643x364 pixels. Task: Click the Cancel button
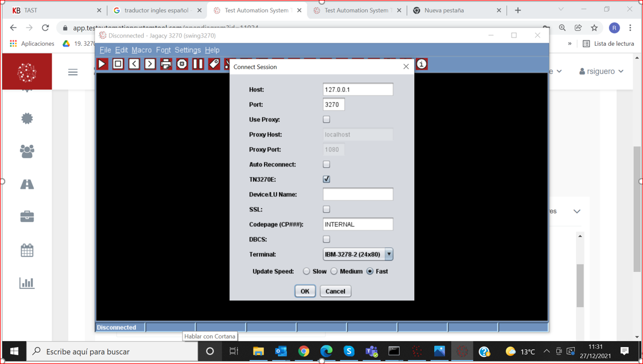point(335,291)
